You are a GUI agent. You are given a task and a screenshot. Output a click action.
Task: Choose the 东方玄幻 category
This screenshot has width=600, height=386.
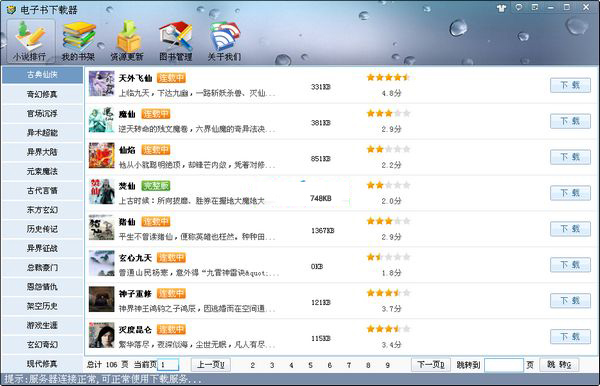click(x=42, y=210)
